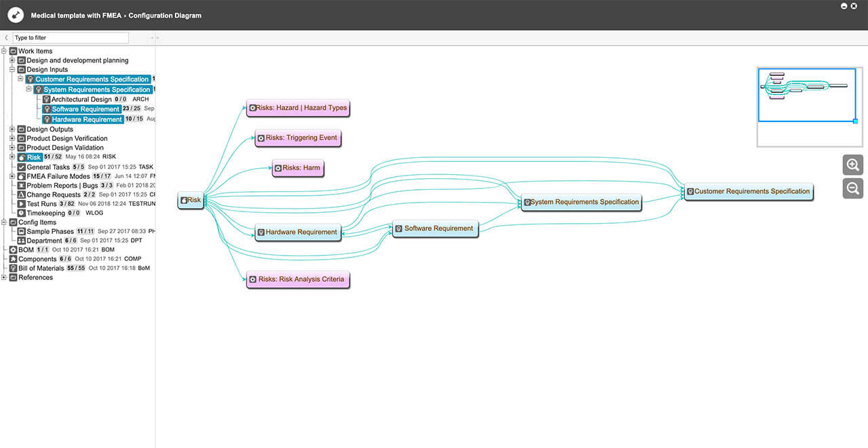The width and height of the screenshot is (868, 448).
Task: Click the back chevron beside the filter box
Action: 6,38
